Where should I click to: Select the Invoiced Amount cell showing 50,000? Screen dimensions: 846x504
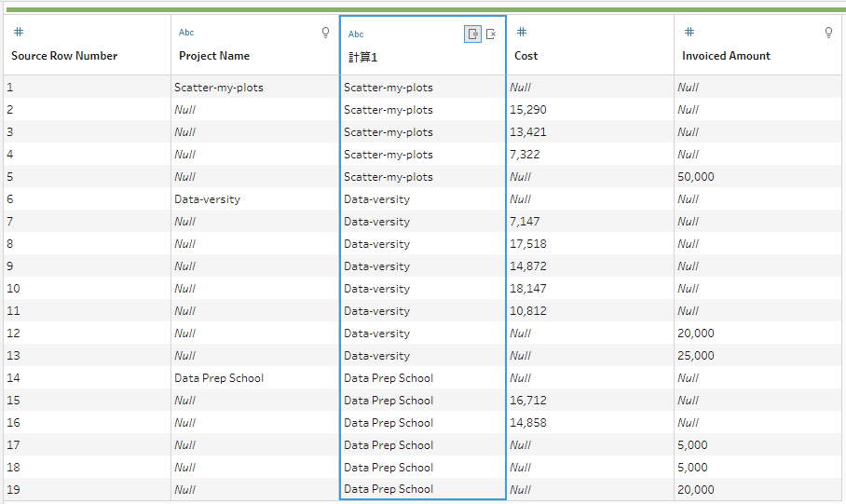click(696, 177)
